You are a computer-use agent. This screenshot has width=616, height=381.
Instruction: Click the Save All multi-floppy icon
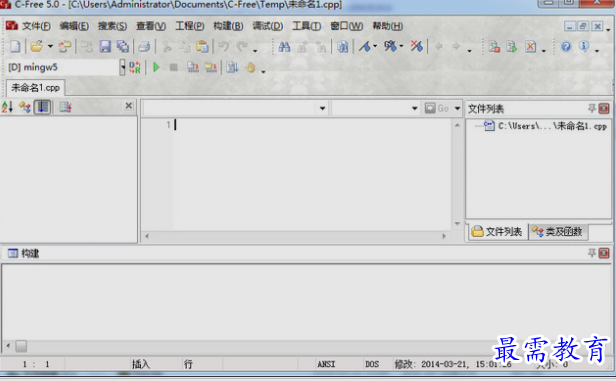point(123,46)
